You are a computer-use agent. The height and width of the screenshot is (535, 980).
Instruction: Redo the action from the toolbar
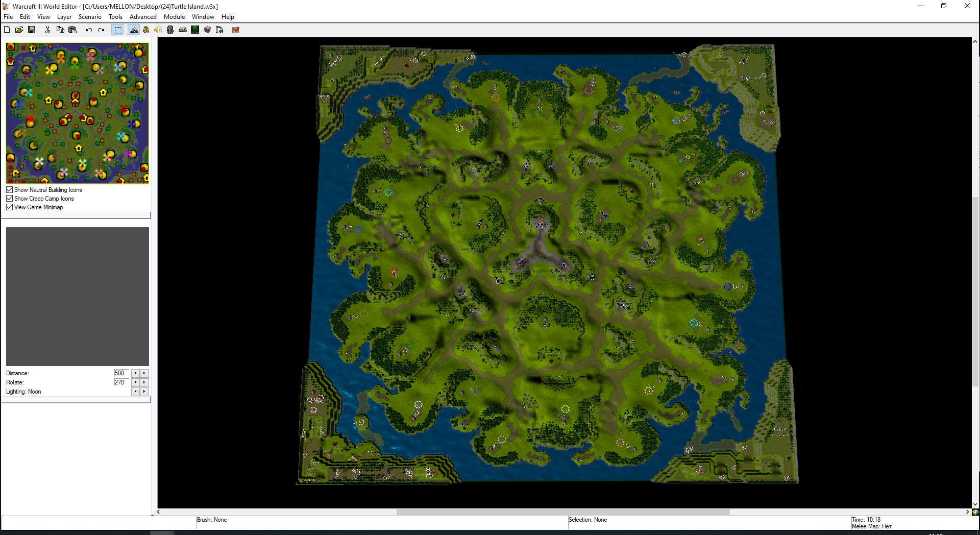point(101,30)
